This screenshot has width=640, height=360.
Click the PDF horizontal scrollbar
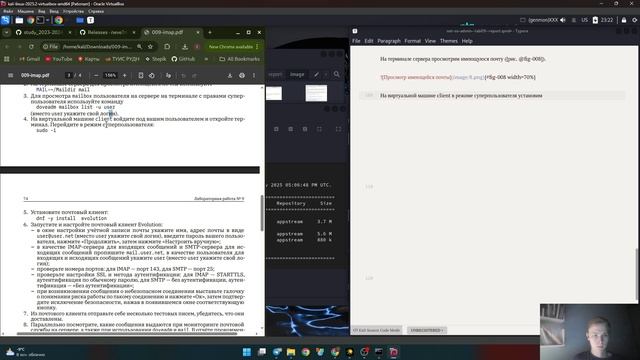(x=127, y=333)
